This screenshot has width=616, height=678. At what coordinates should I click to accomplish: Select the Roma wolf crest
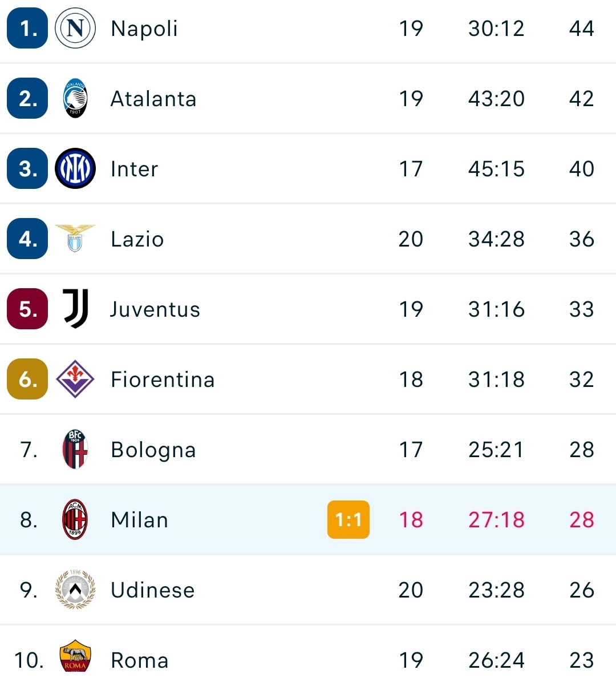tap(75, 660)
